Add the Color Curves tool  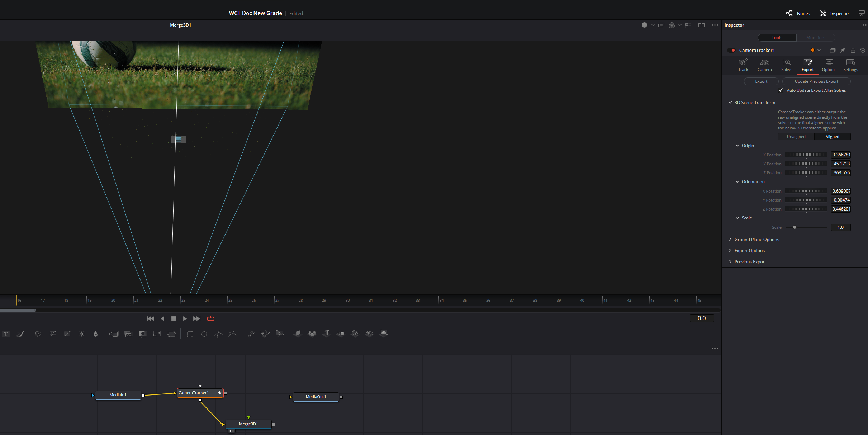tap(53, 334)
